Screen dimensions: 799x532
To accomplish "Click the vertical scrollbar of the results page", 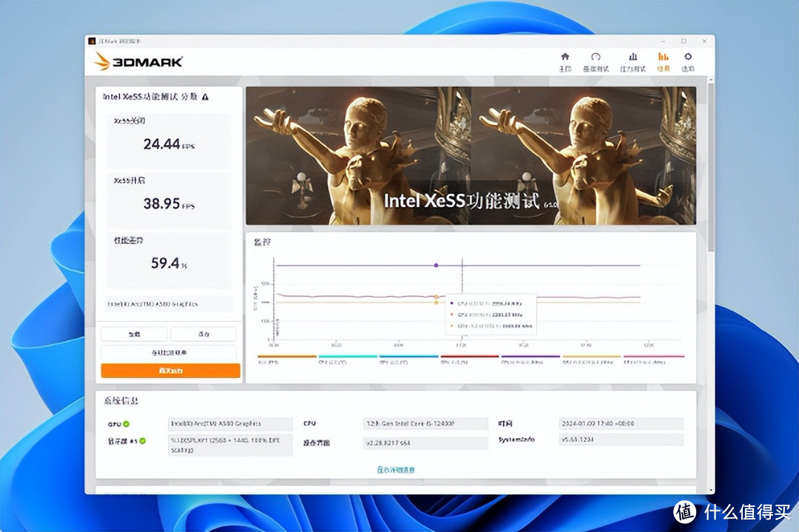I will tap(711, 168).
